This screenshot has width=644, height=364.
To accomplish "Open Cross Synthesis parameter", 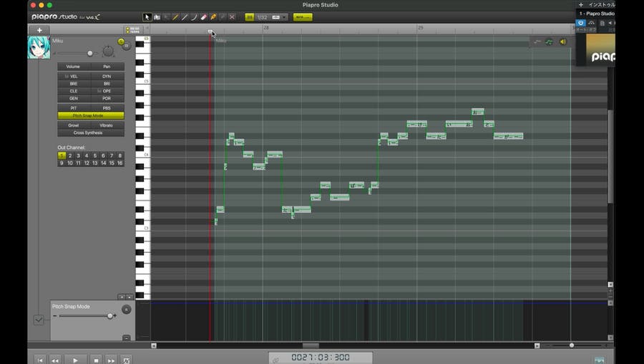I will coord(91,133).
